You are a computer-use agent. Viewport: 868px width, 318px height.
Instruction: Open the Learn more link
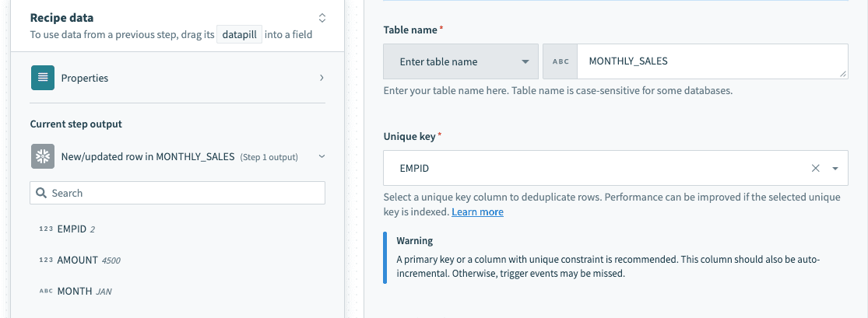pos(478,211)
